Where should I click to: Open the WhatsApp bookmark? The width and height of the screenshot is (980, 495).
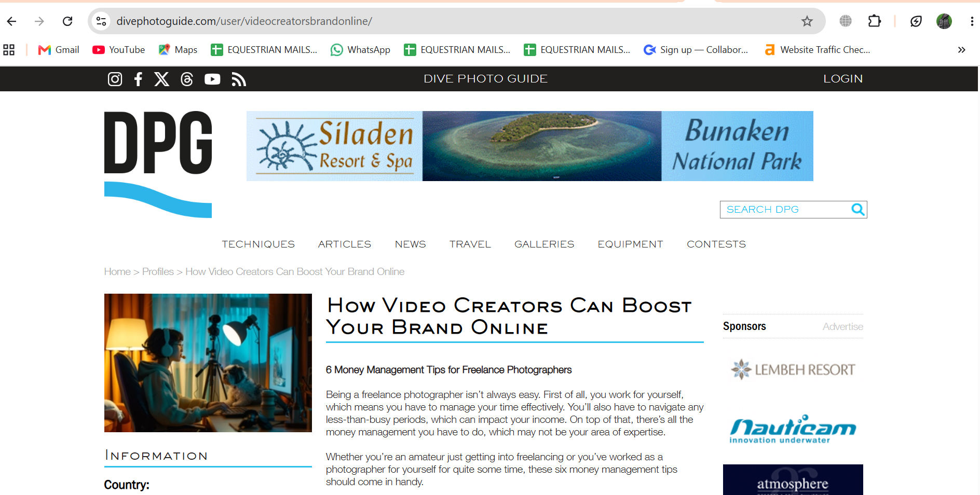pyautogui.click(x=361, y=50)
